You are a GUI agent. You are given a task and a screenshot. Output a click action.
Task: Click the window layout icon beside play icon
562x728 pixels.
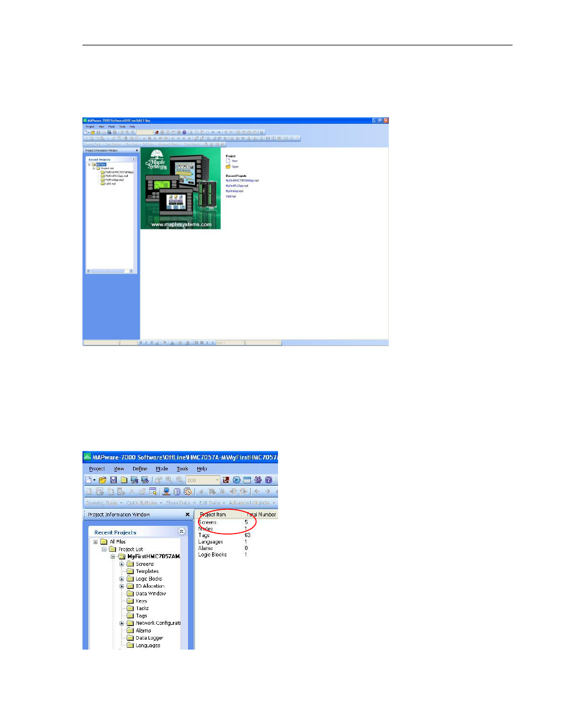[247, 480]
